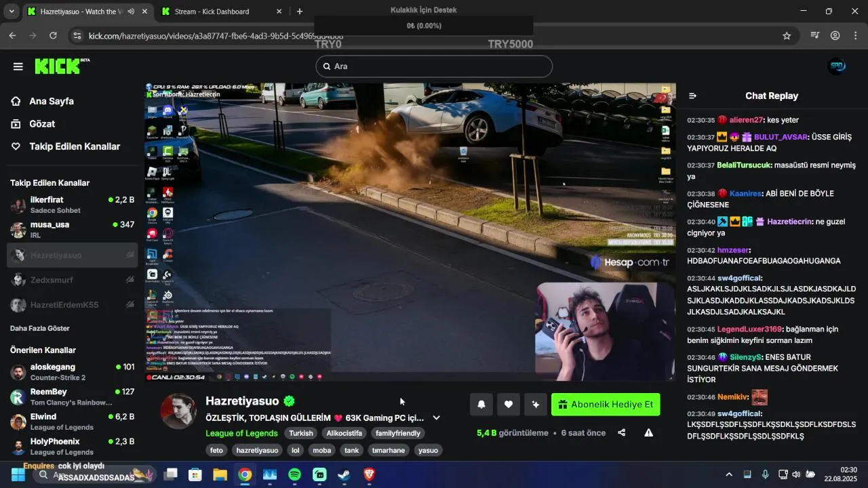Image resolution: width=868 pixels, height=488 pixels.
Task: Open a new browser tab
Action: click(300, 12)
